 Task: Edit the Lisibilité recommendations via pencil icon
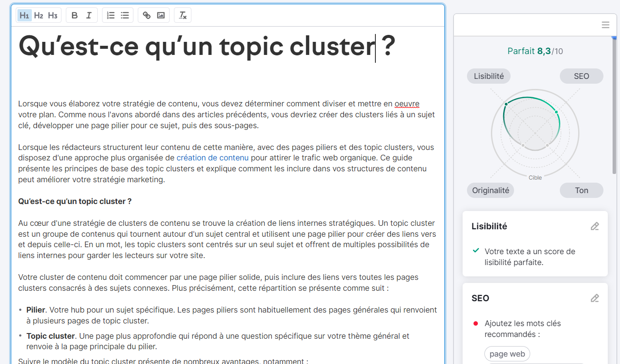click(595, 226)
